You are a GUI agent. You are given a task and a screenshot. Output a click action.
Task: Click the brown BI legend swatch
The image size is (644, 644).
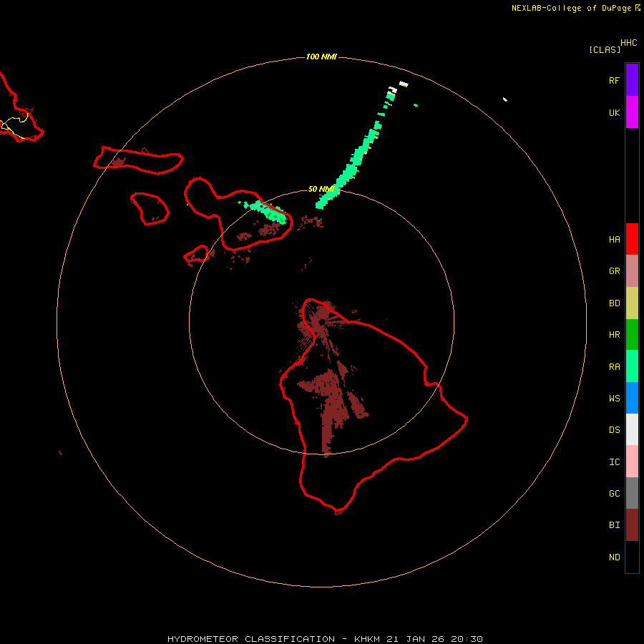pos(632,525)
